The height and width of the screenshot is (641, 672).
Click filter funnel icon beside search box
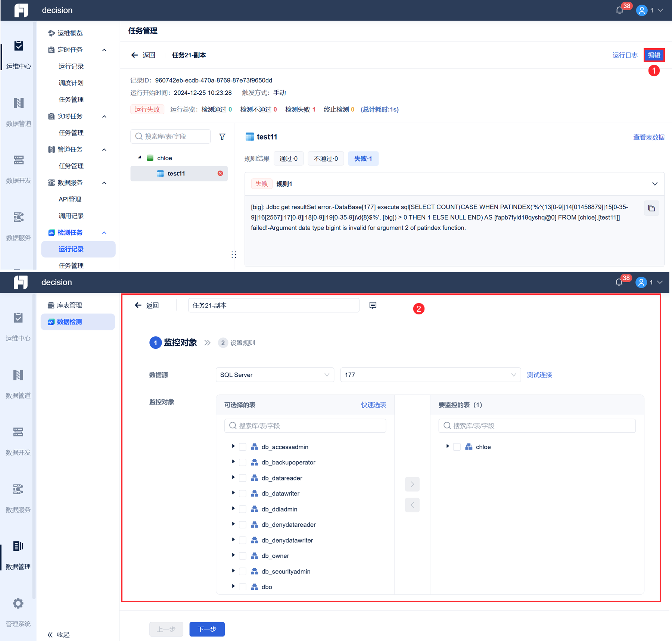pyautogui.click(x=222, y=137)
